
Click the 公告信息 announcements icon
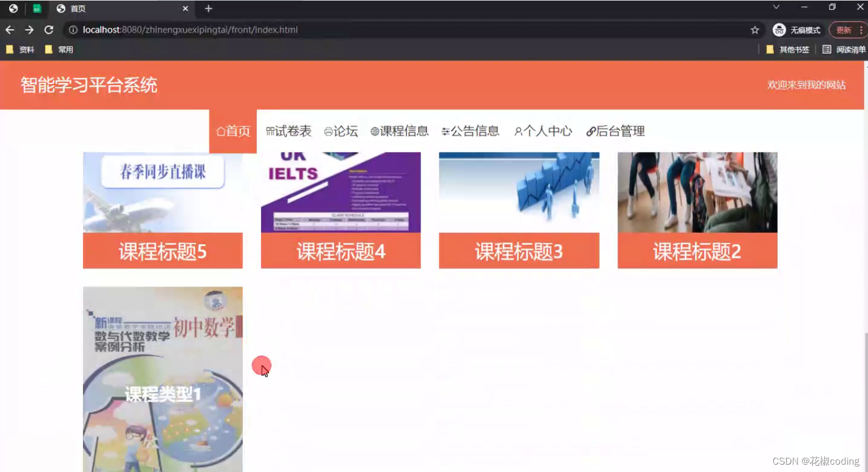click(445, 131)
